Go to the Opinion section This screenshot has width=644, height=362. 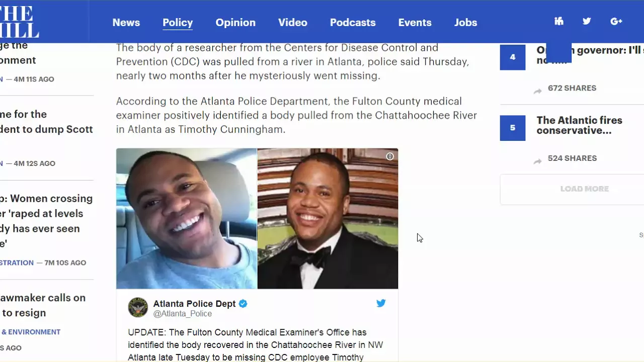(235, 23)
